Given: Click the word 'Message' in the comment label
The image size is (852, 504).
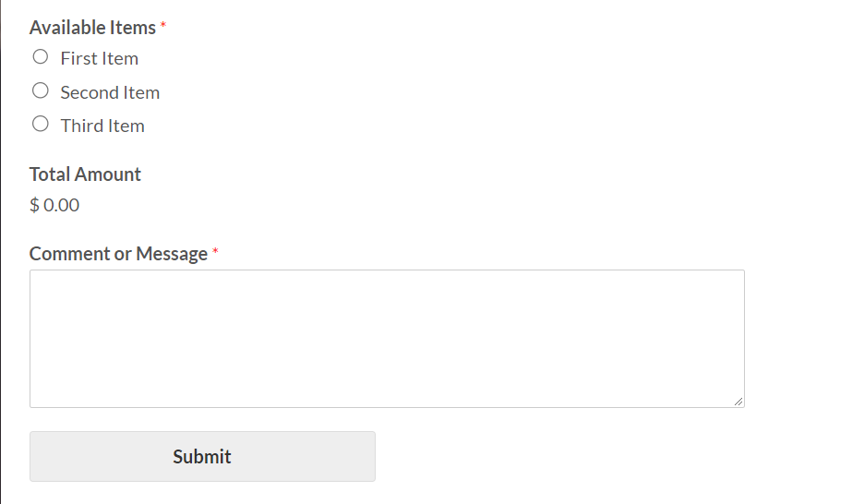Looking at the screenshot, I should click(x=172, y=254).
